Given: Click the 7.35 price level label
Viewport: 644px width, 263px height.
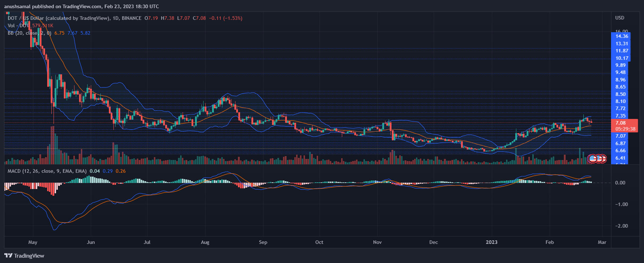Looking at the screenshot, I should tap(621, 116).
